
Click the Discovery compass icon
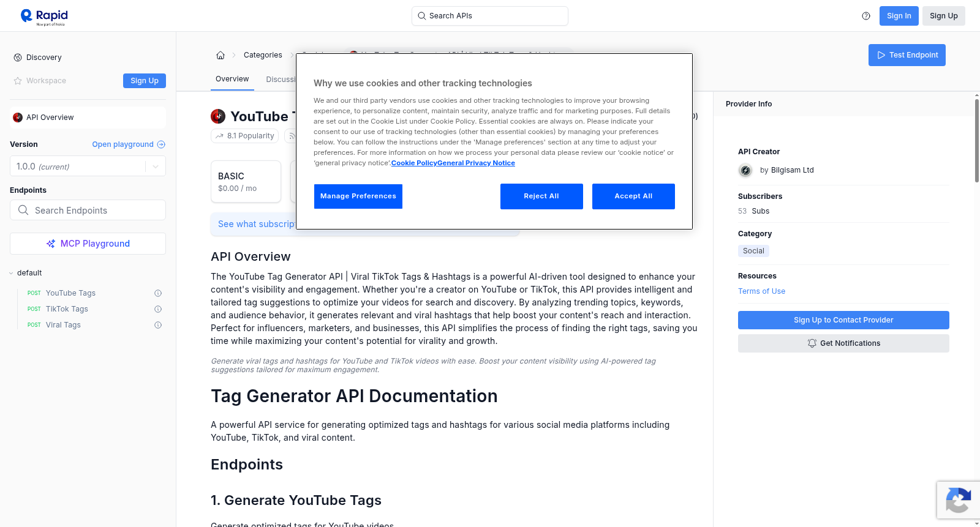(18, 58)
